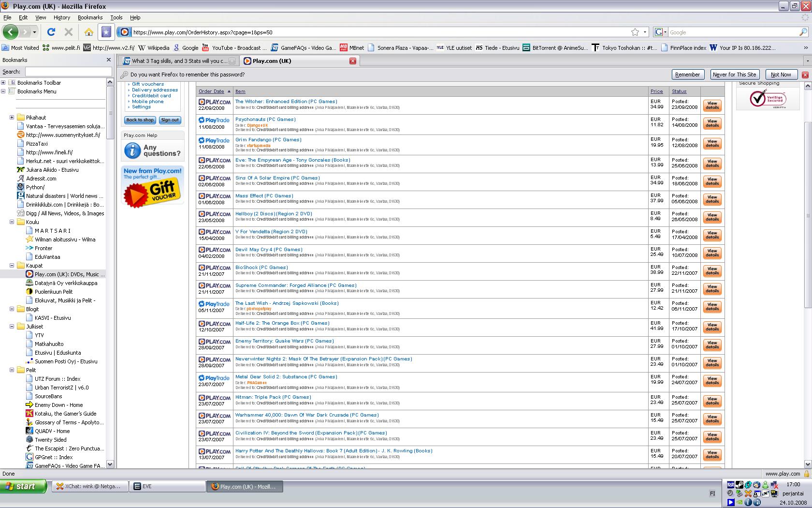Click the Home toolbar icon
The image size is (812, 508).
[x=88, y=32]
